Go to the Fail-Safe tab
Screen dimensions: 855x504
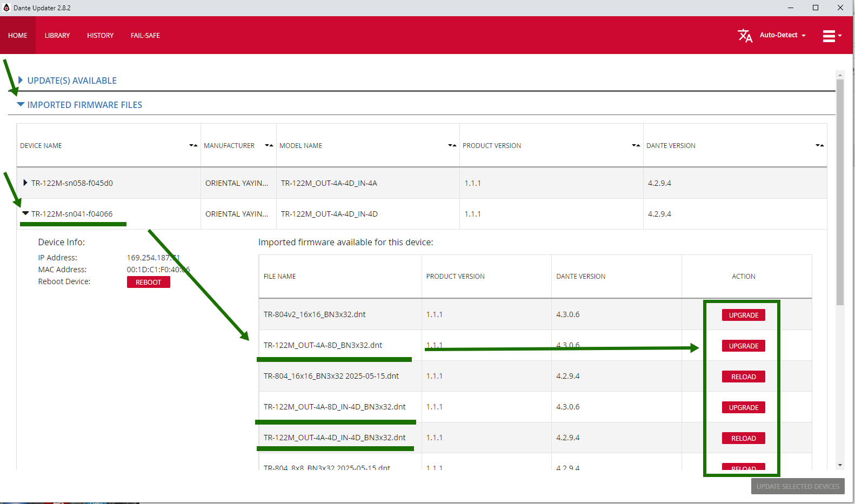(145, 36)
